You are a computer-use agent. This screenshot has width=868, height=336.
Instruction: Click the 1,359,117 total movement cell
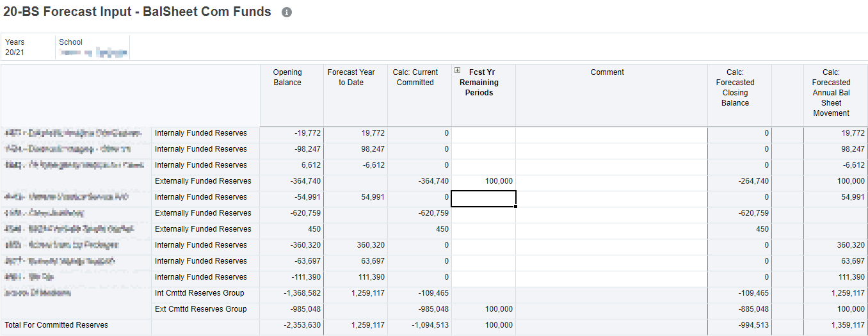coord(835,325)
